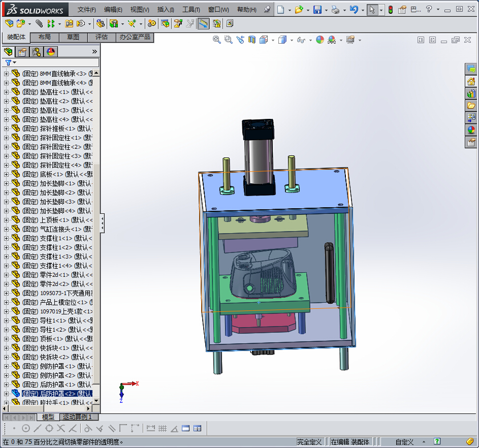The width and height of the screenshot is (479, 448).
Task: Click the 运动算例1 bottom tab
Action: pyautogui.click(x=77, y=417)
